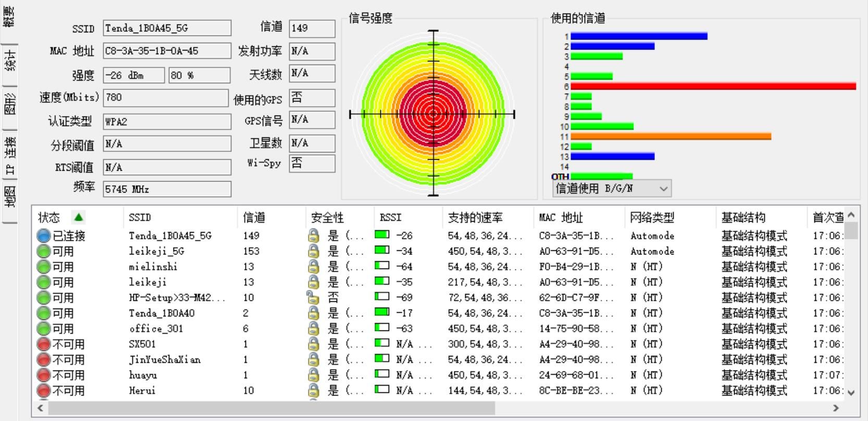Viewport: 868px width, 421px height.
Task: Switch to the IP 连接 side tab
Action: tap(9, 155)
